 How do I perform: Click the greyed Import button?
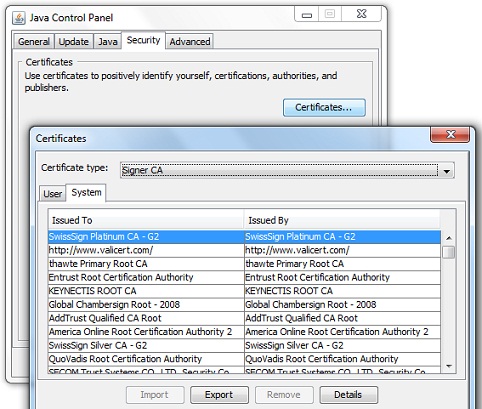coord(155,395)
